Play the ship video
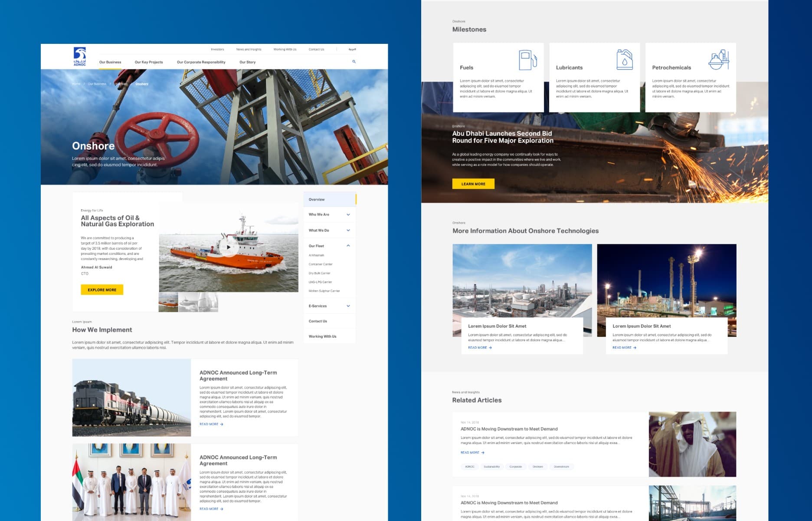The image size is (812, 521). (x=229, y=247)
